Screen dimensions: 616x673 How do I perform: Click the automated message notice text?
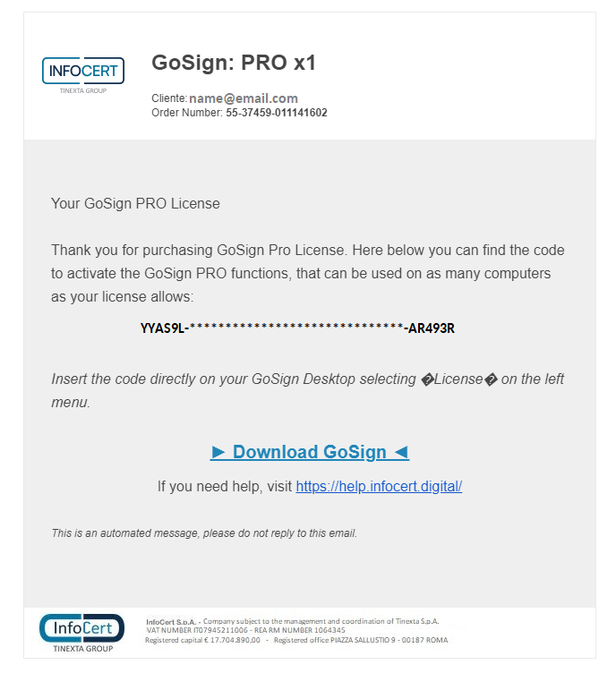coord(204,533)
